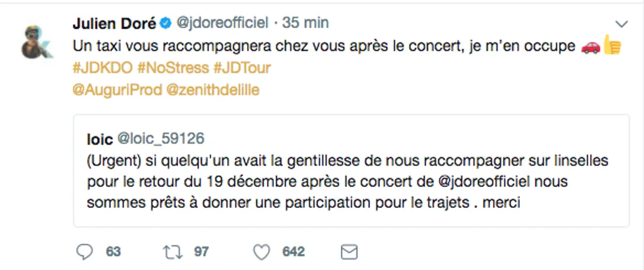Send tweet via direct message envelope icon
Image resolution: width=644 pixels, height=270 pixels.
(349, 252)
